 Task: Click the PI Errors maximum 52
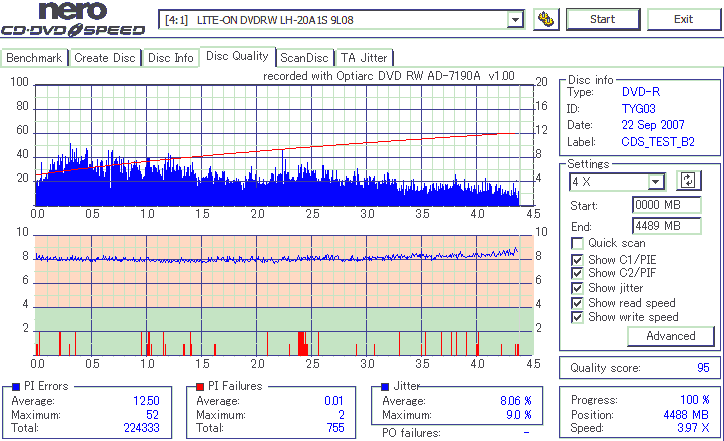click(152, 415)
